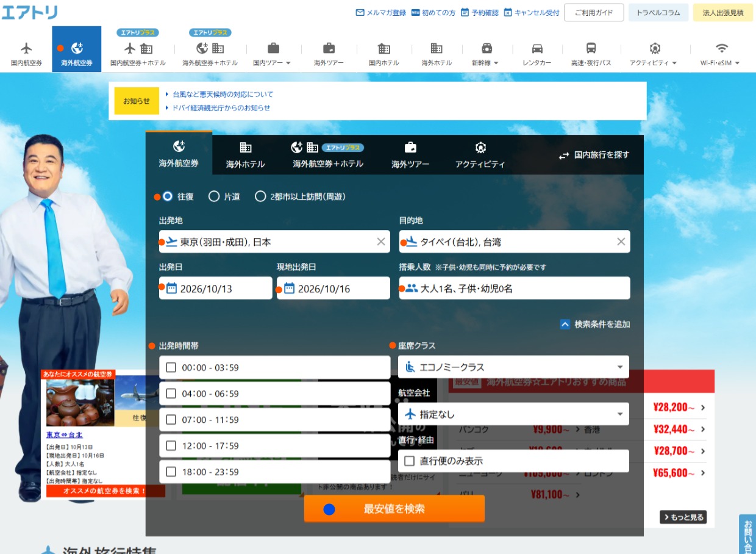Screen dimensions: 756x554
Task: Click 出発地 field 東京(羽田・成田)
Action: 274,242
